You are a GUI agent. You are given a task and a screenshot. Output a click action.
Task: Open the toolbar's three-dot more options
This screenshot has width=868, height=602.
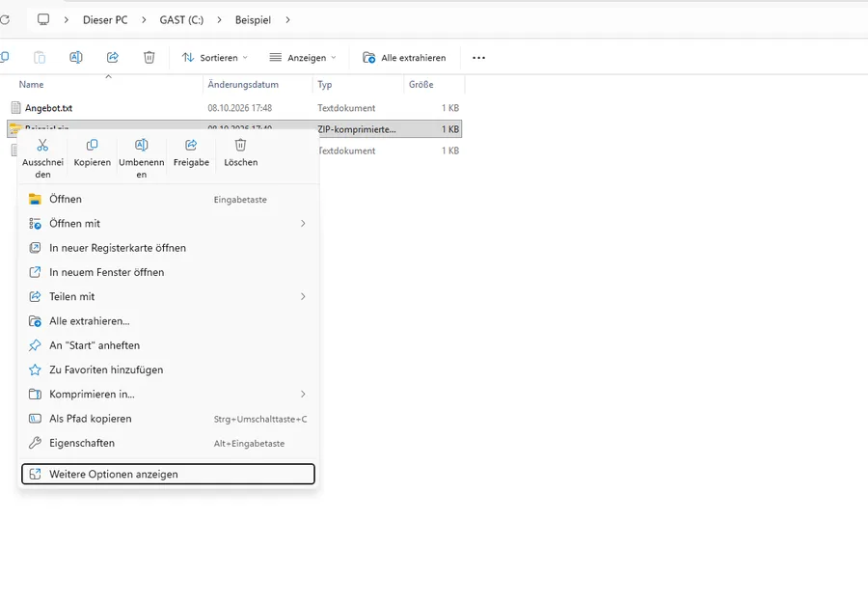(x=478, y=58)
